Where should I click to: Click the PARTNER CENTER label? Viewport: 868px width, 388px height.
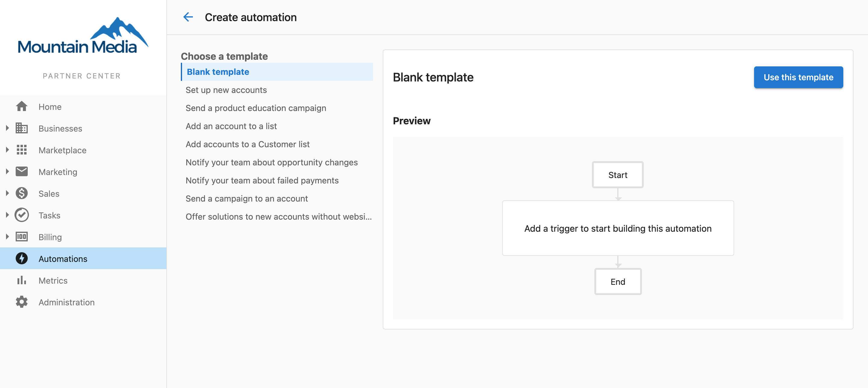click(82, 76)
